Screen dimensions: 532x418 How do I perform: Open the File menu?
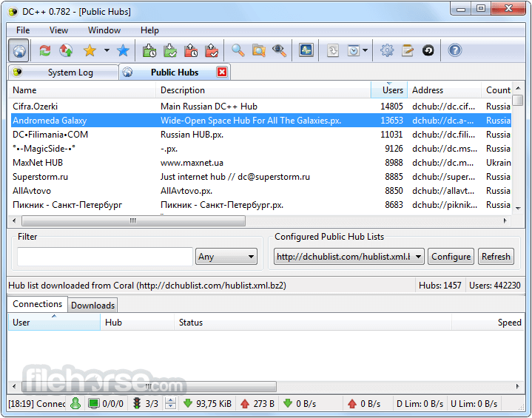point(23,30)
